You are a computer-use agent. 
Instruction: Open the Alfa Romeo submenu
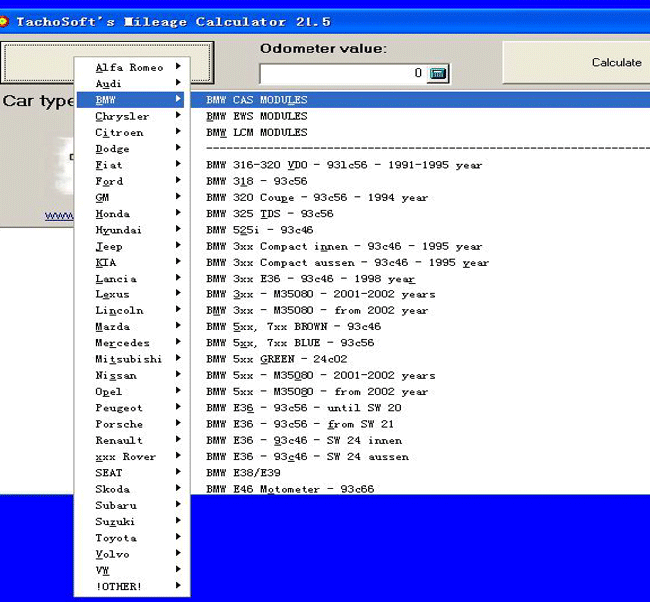[131, 67]
